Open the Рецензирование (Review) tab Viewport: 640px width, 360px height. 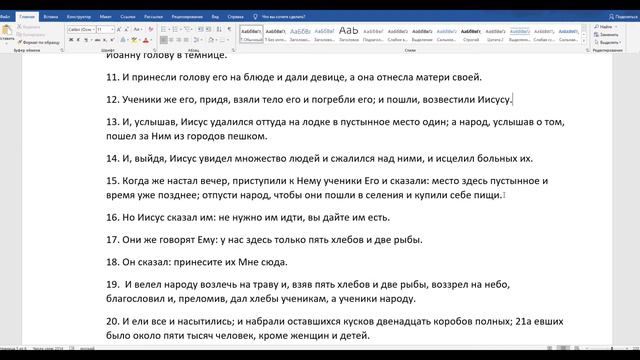click(x=187, y=17)
